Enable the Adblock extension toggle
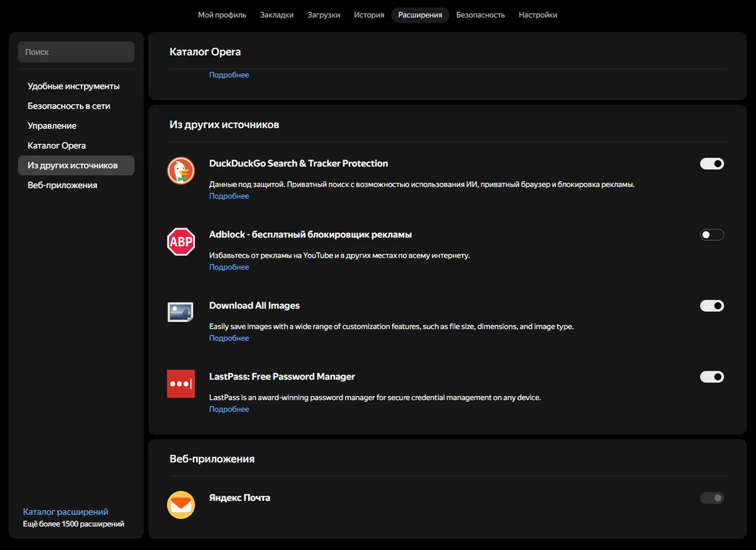 (712, 235)
